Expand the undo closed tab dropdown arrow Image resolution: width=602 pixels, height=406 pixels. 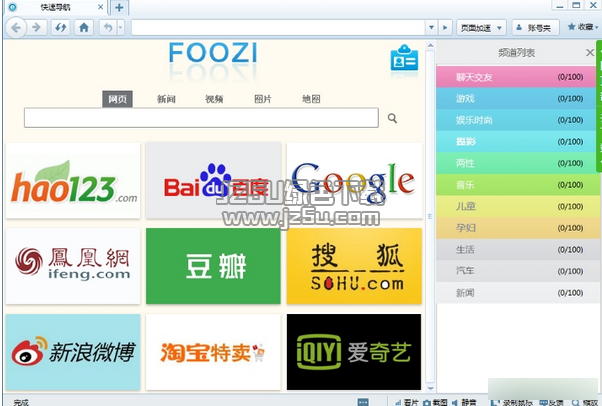tap(121, 28)
